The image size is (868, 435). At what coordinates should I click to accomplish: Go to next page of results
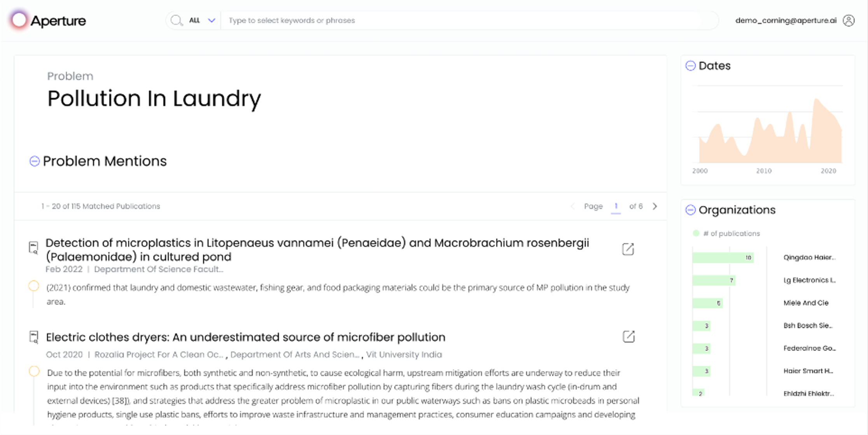tap(655, 206)
